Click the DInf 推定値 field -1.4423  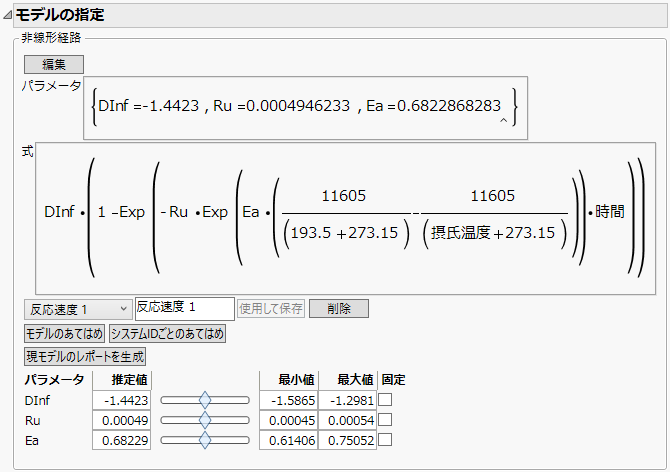click(x=121, y=400)
